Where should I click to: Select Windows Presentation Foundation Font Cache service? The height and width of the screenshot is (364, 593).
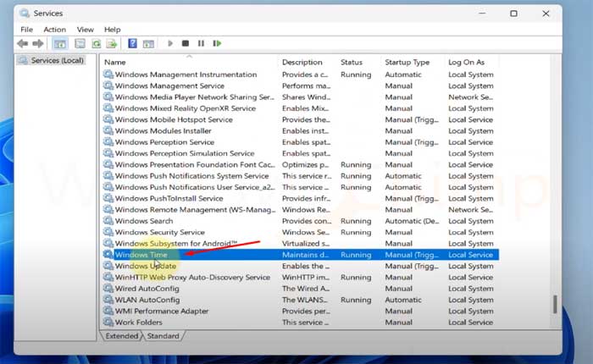tap(195, 165)
